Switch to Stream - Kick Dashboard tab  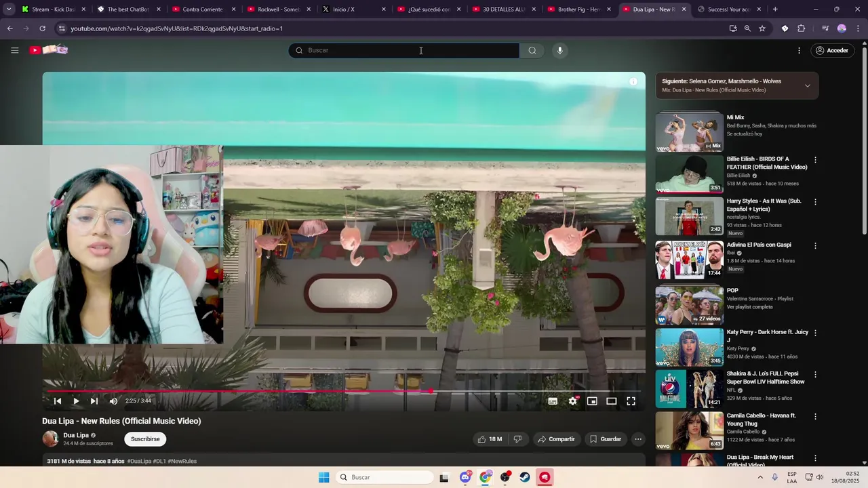pyautogui.click(x=53, y=9)
